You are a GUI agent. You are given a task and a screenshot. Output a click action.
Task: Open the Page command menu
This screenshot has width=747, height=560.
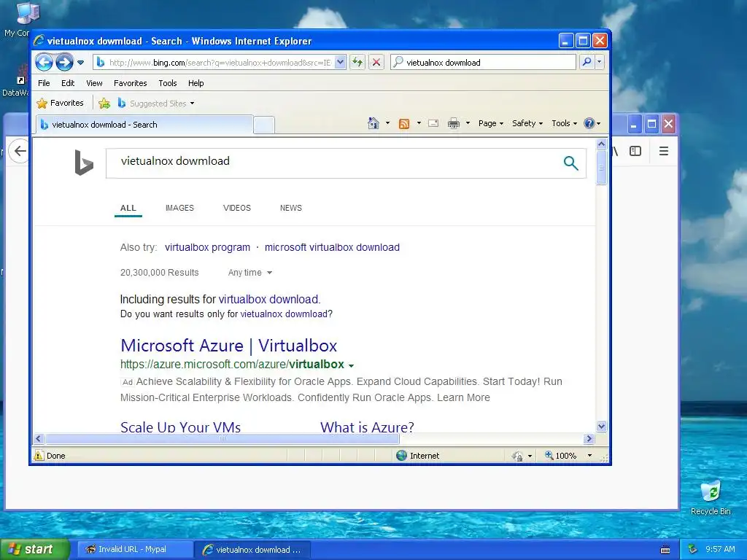(x=491, y=123)
